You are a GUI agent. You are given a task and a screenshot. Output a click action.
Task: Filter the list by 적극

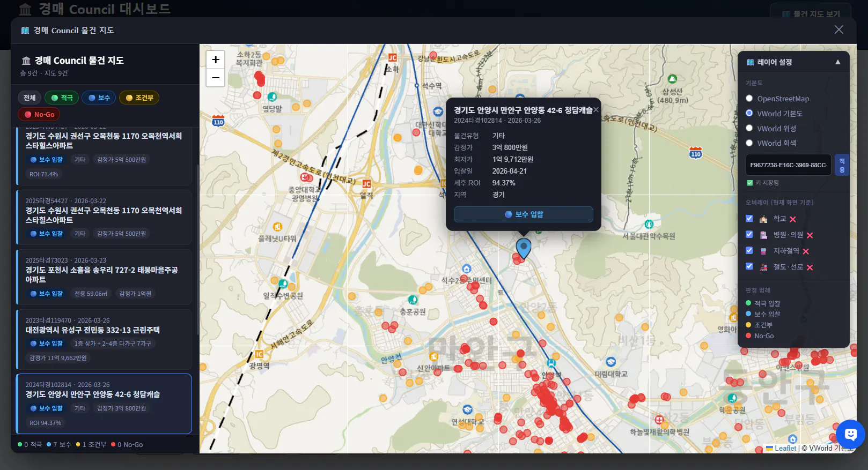62,98
